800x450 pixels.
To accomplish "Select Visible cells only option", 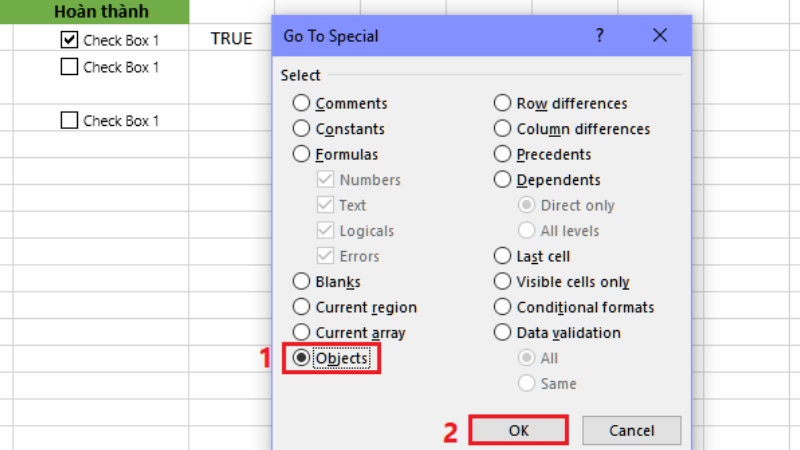I will (502, 282).
